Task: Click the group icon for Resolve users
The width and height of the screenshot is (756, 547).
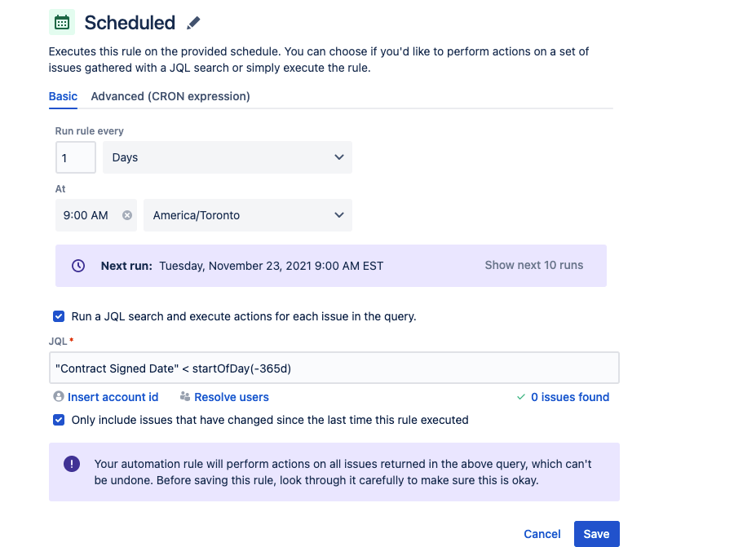Action: pyautogui.click(x=184, y=397)
